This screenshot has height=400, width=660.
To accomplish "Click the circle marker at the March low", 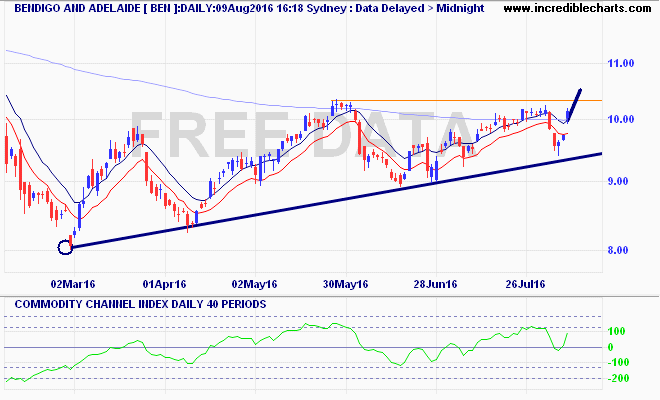I will [66, 247].
